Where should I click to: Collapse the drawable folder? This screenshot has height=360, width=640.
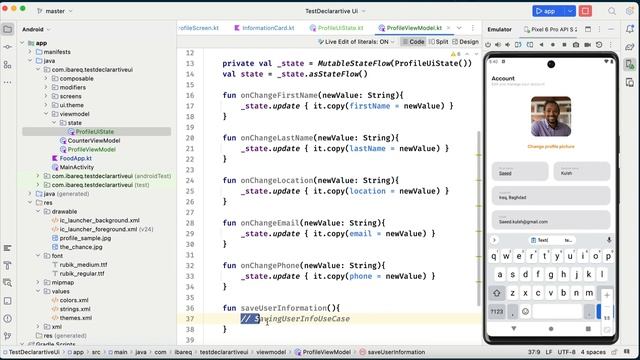38,211
